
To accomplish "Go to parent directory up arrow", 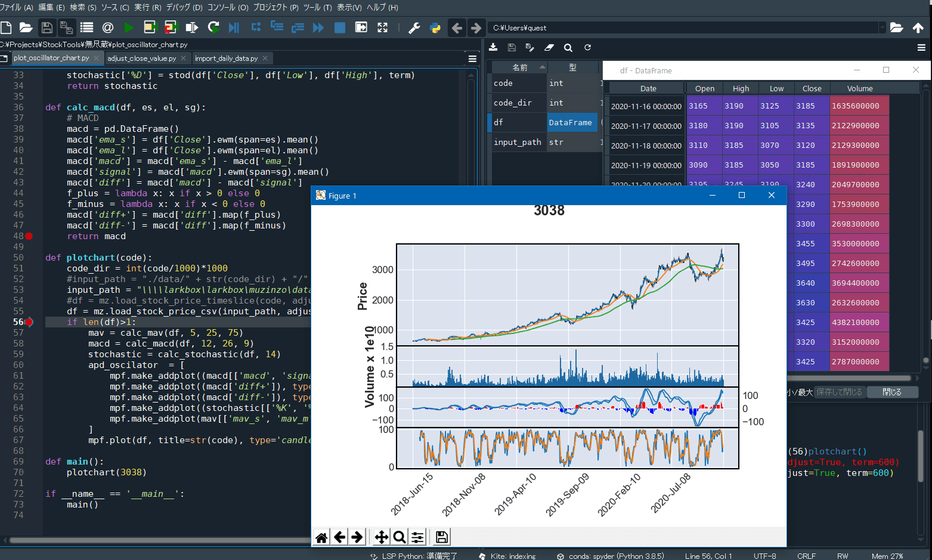I will point(918,27).
